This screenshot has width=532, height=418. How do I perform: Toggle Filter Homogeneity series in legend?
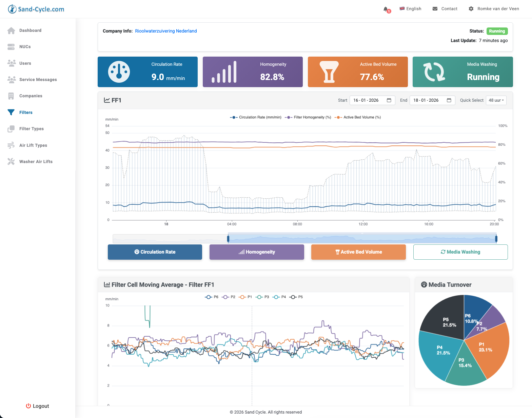[308, 117]
